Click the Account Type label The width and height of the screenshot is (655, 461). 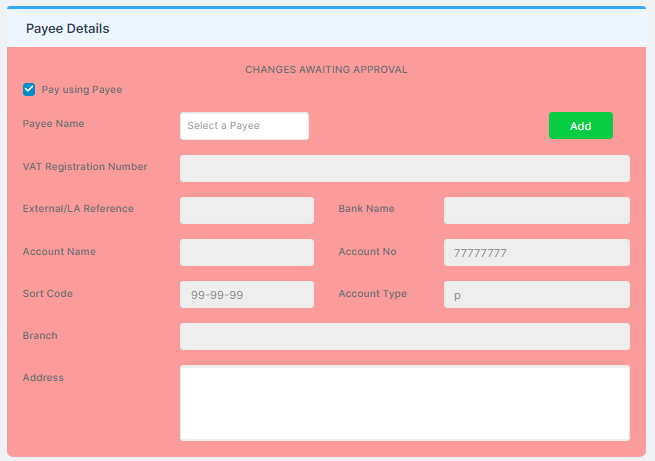(x=373, y=294)
